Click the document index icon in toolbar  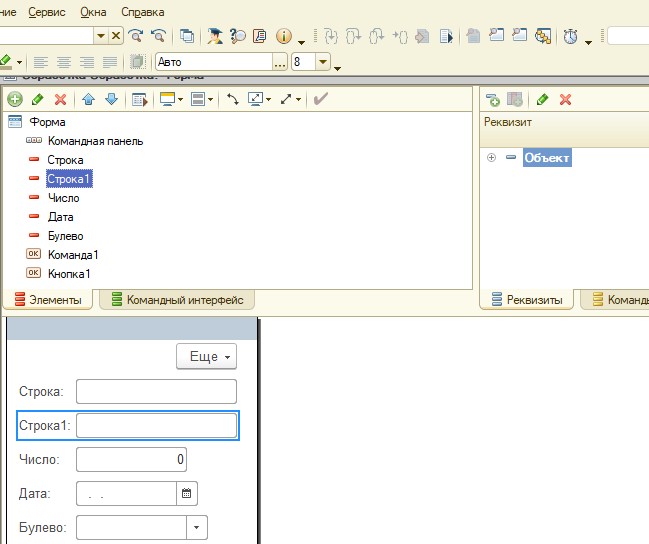click(x=260, y=36)
